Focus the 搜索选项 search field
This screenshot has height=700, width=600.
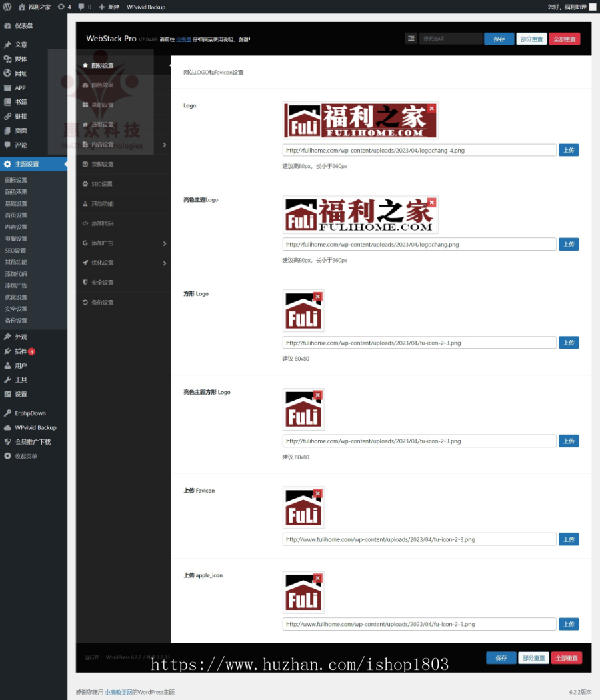click(x=451, y=39)
